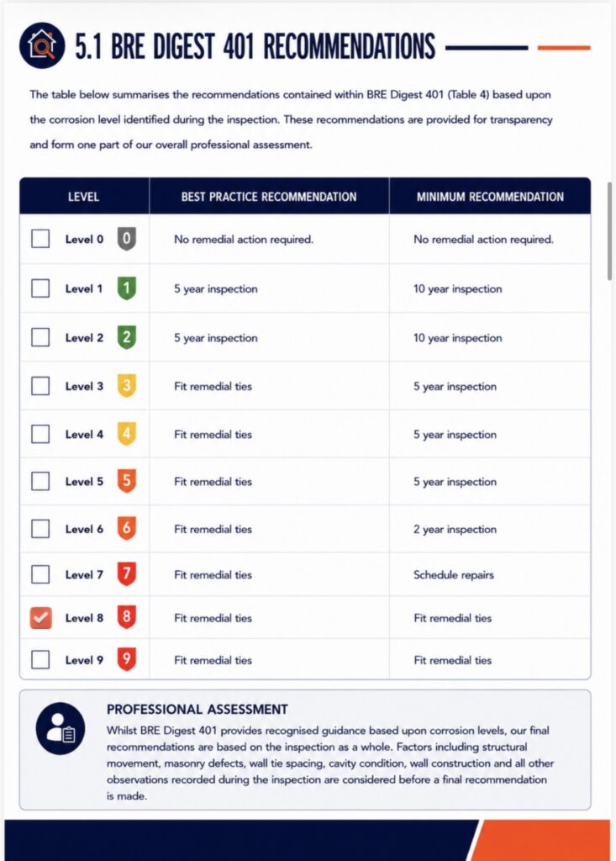Click the yellow Level 3 shield badge
The image size is (616, 861).
click(x=126, y=386)
